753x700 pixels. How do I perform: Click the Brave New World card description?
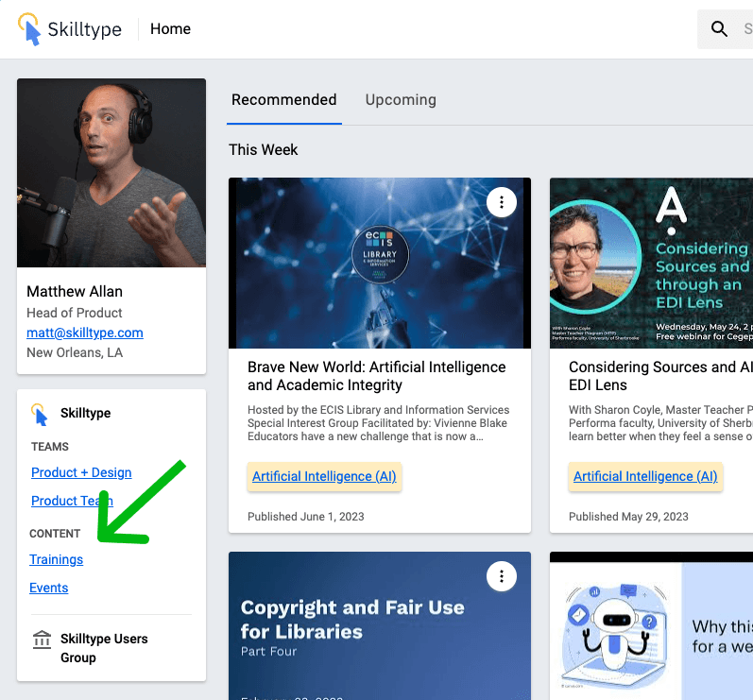tap(379, 423)
